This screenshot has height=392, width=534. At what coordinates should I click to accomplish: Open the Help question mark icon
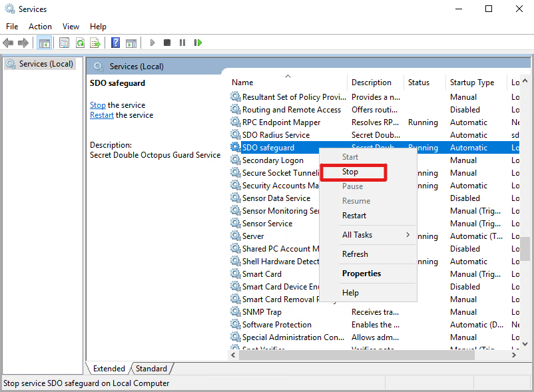click(x=115, y=43)
